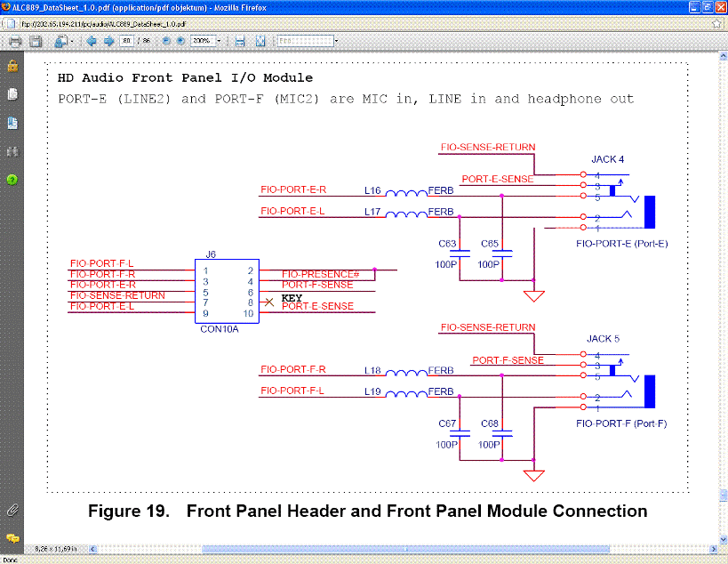Expand the collaborate icon's dropdown arrow
This screenshot has height=564, width=728.
coord(72,41)
